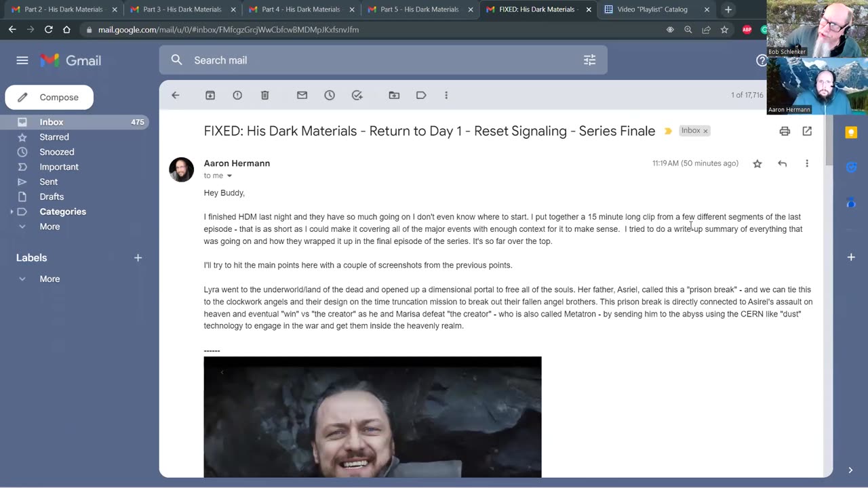
Task: Switch to Part 2 - His Dark Materials tab
Action: pos(63,9)
